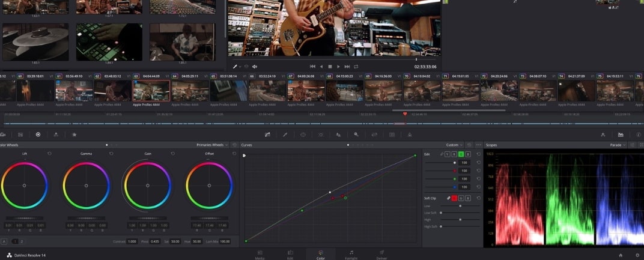Open the Tracker palette

tap(321, 135)
